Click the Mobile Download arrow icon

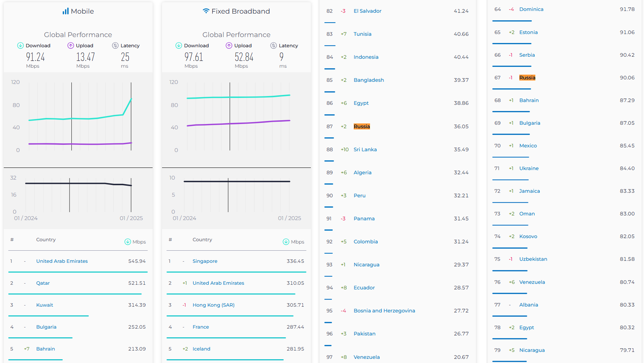tap(20, 46)
